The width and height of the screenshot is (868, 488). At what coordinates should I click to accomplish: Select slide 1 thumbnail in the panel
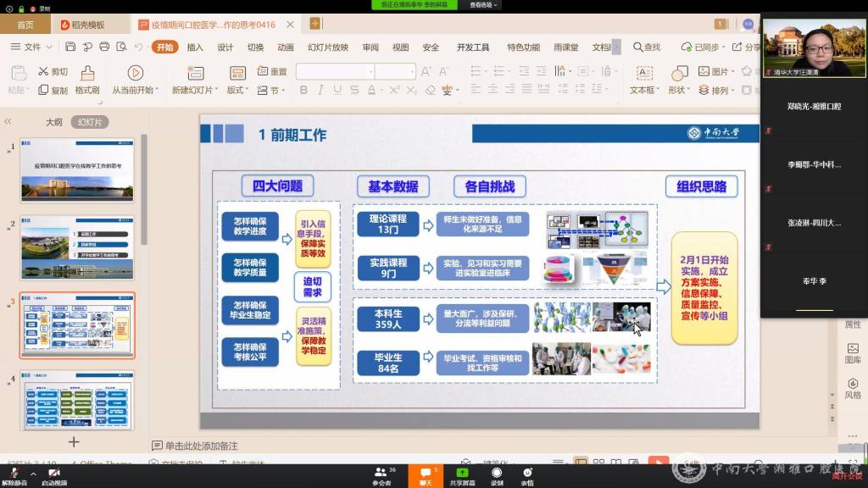(x=77, y=170)
